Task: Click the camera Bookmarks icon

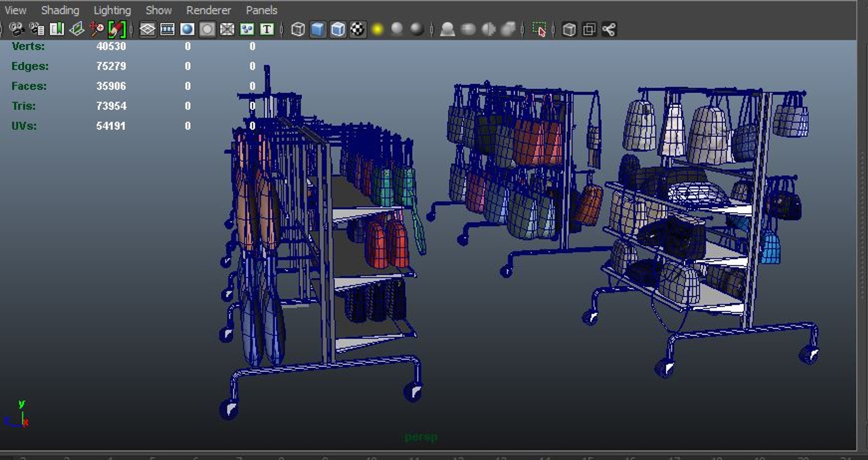Action: (x=57, y=29)
